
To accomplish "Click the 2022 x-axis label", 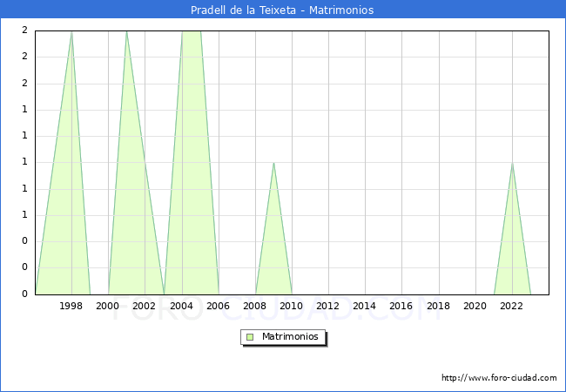I will point(511,306).
